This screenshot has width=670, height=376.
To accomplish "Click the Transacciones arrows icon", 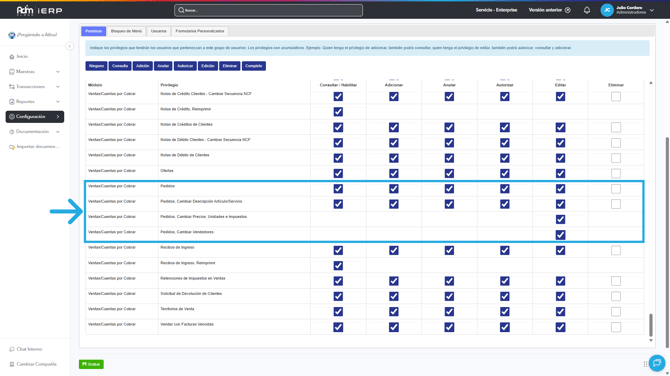I will tap(12, 87).
